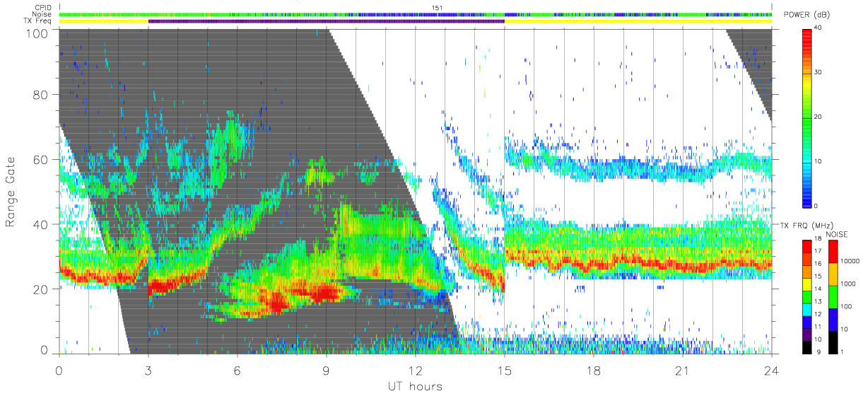
Task: Click range gate tick label '40'
Action: coord(40,224)
